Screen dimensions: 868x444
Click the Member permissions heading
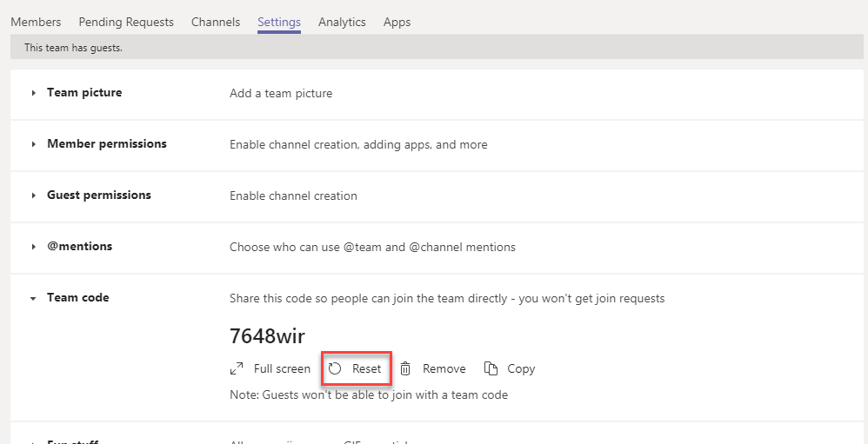[107, 144]
